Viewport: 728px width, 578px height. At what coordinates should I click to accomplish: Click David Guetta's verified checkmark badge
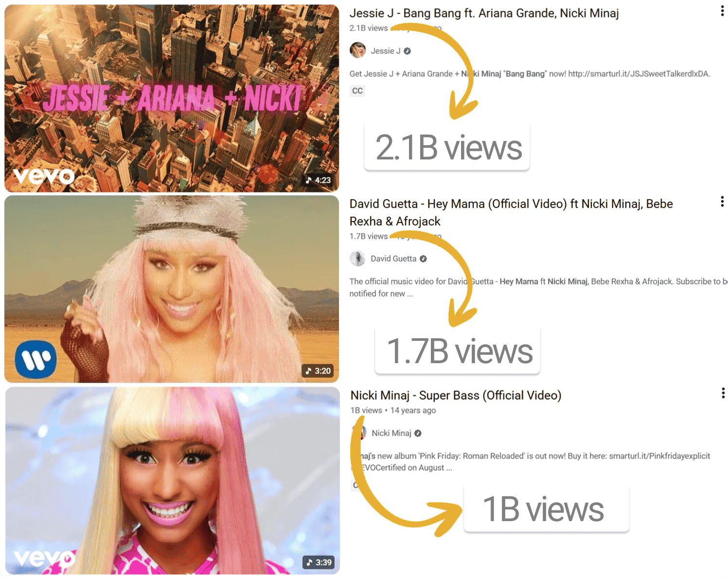[424, 259]
